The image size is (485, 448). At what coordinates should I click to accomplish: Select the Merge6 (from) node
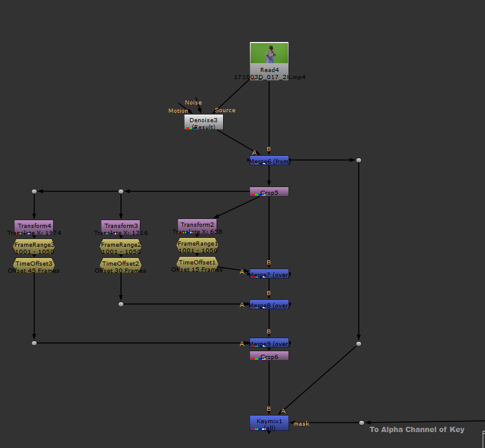click(x=269, y=160)
